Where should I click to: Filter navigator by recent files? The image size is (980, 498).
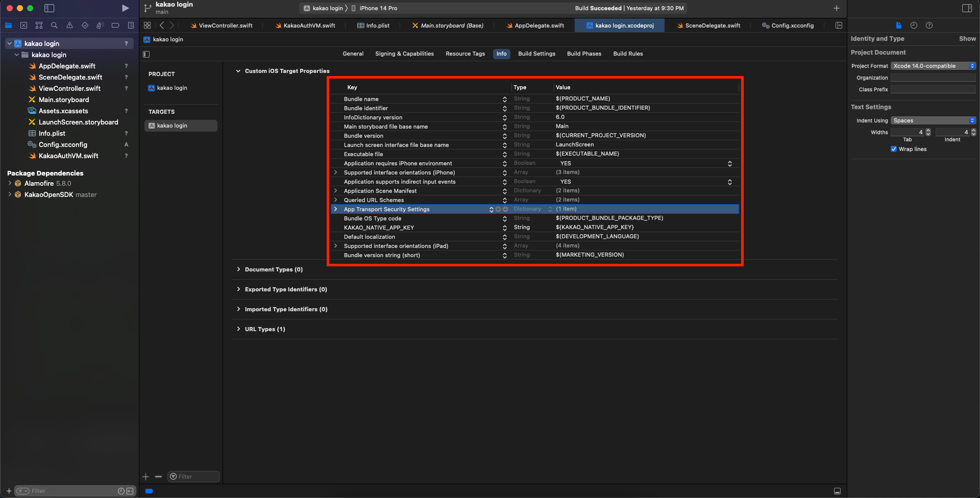121,491
